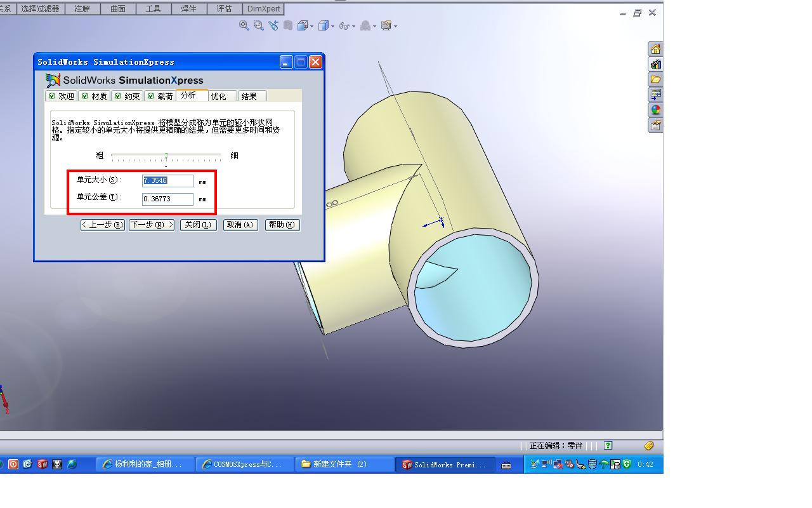Viewport: 812px width, 508px height.
Task: Click the green shield tray icon
Action: [627, 464]
